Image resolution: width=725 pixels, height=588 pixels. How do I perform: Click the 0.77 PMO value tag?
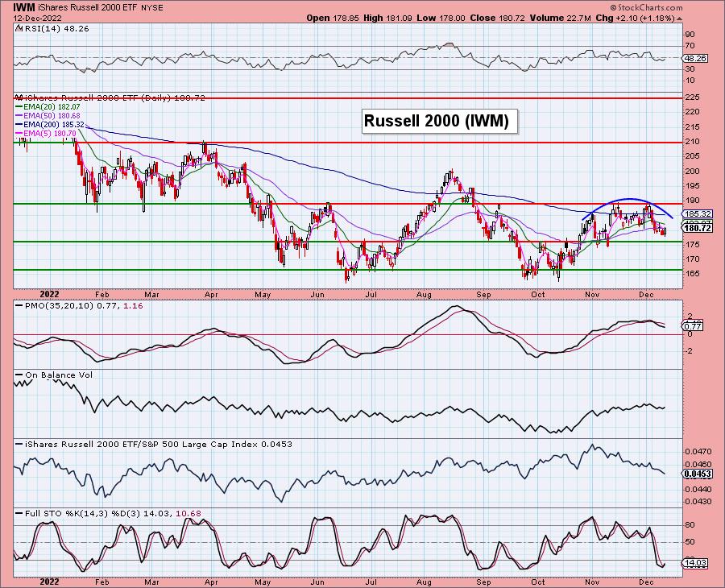point(692,326)
